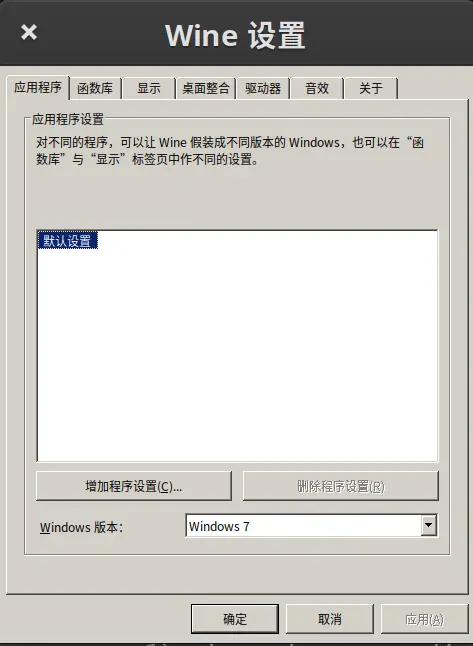The image size is (473, 646).
Task: Confirm the settings with the 确定 button
Action: (235, 619)
